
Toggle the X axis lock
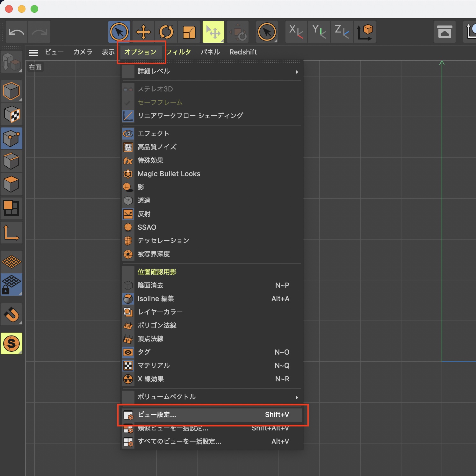coord(296,32)
